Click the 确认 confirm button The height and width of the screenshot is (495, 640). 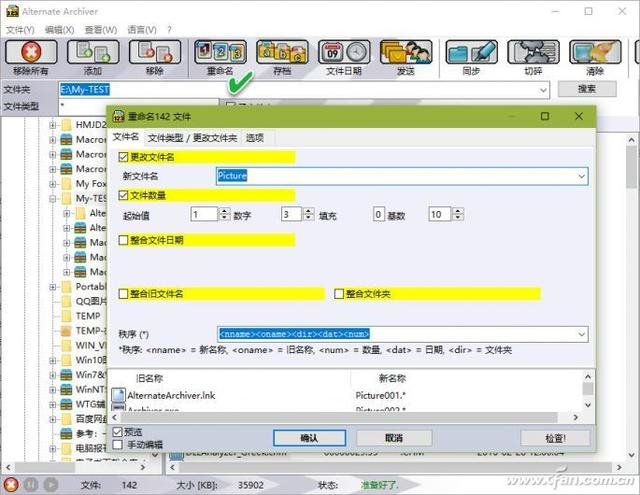pyautogui.click(x=309, y=438)
